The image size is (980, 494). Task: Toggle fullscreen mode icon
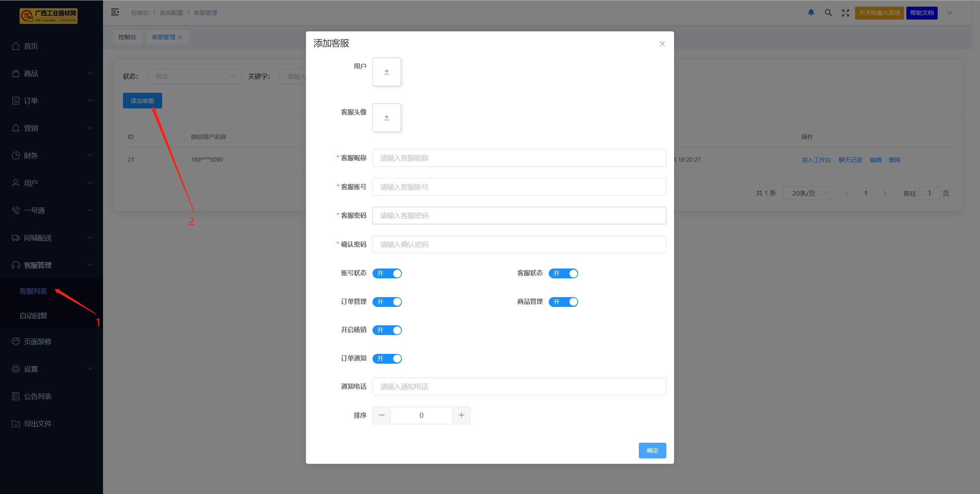(x=845, y=13)
